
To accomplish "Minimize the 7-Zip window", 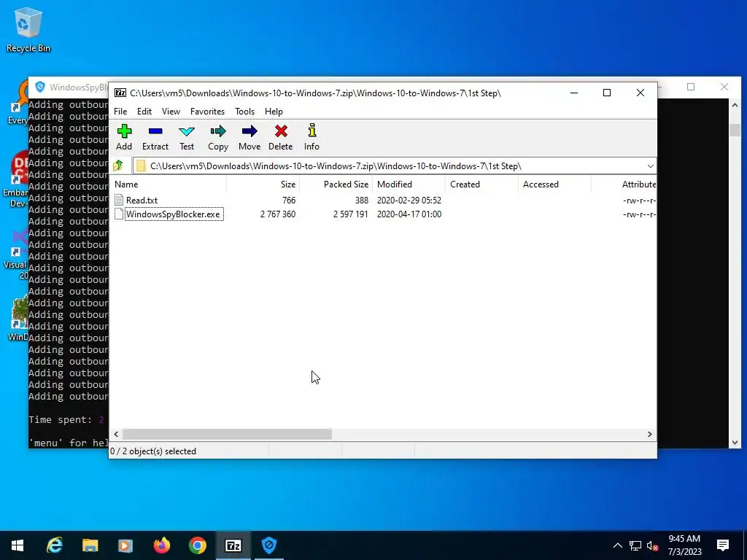I will tap(574, 93).
